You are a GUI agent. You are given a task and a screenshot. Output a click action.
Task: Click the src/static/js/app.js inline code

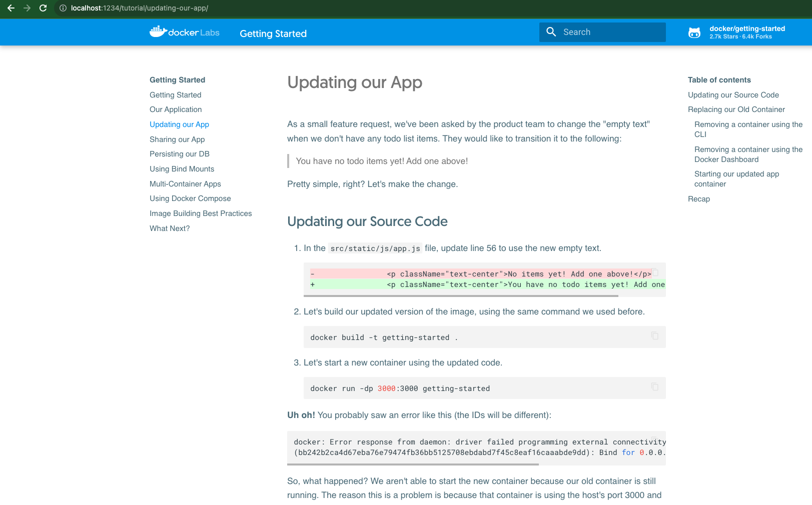[x=375, y=248]
